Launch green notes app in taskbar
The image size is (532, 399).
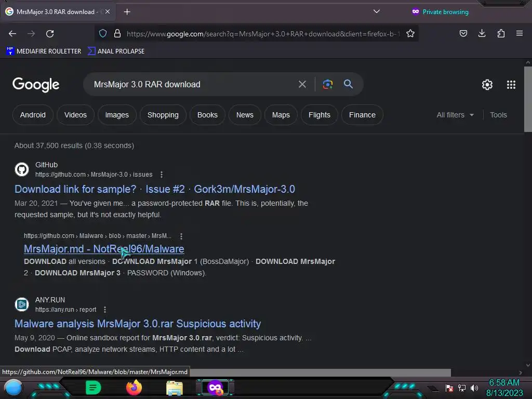pyautogui.click(x=93, y=388)
